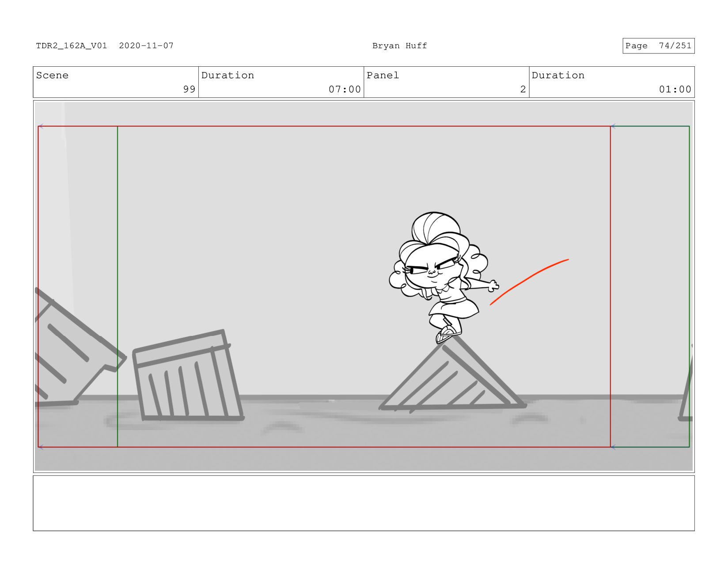Image resolution: width=728 pixels, height=564 pixels.
Task: Click the scene number 99
Action: (x=189, y=89)
